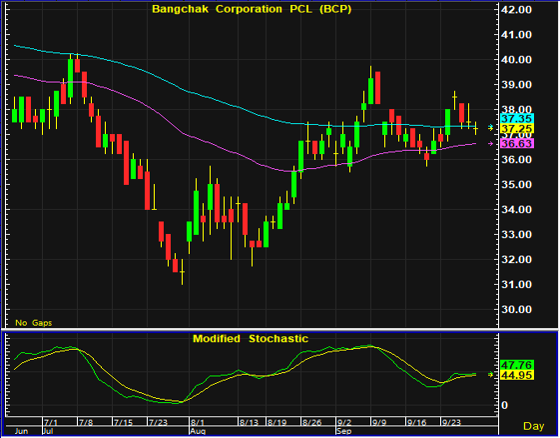The height and width of the screenshot is (438, 560).
Task: Click the Modified Stochastic panel title
Action: (x=250, y=338)
